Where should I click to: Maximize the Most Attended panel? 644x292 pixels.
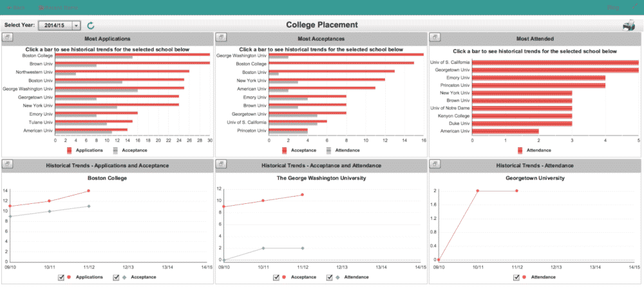435,39
